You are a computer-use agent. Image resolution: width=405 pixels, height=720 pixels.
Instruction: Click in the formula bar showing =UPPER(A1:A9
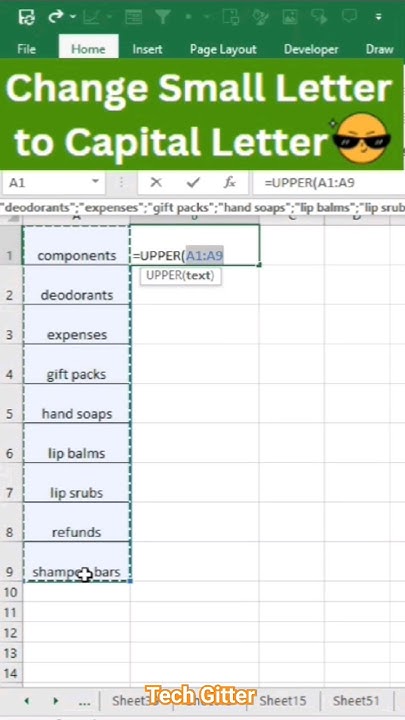tap(328, 182)
